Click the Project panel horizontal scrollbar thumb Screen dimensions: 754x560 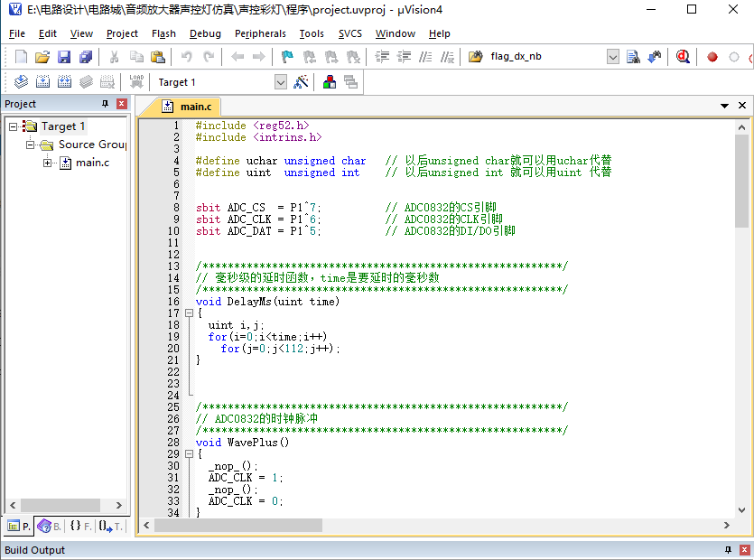61,505
